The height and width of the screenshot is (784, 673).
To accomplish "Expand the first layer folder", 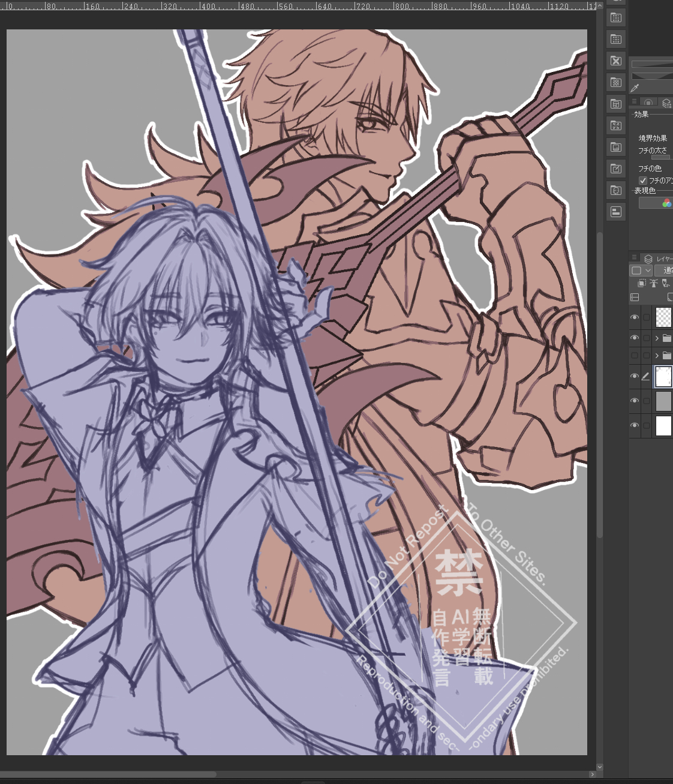I will tap(657, 338).
